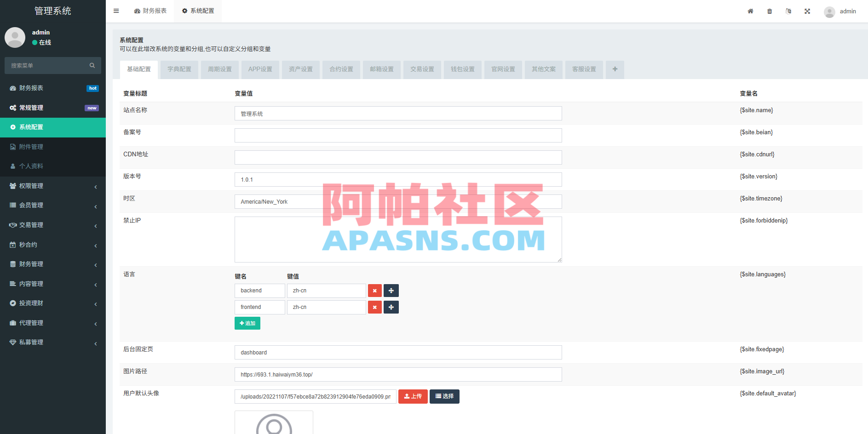Viewport: 868px width, 434px height.
Task: Open the language switch icon
Action: [x=788, y=11]
